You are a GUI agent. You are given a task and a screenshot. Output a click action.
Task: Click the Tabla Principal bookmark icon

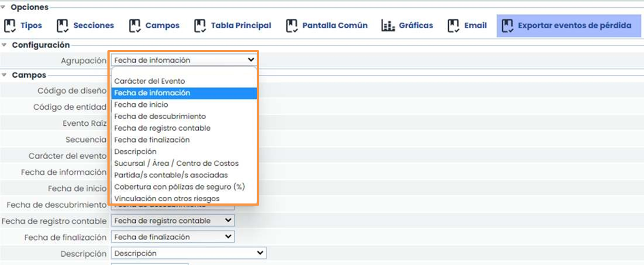200,26
